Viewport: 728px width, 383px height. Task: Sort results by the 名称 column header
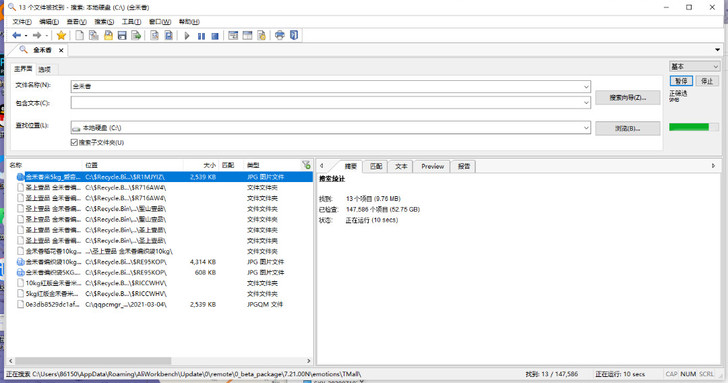(x=45, y=165)
